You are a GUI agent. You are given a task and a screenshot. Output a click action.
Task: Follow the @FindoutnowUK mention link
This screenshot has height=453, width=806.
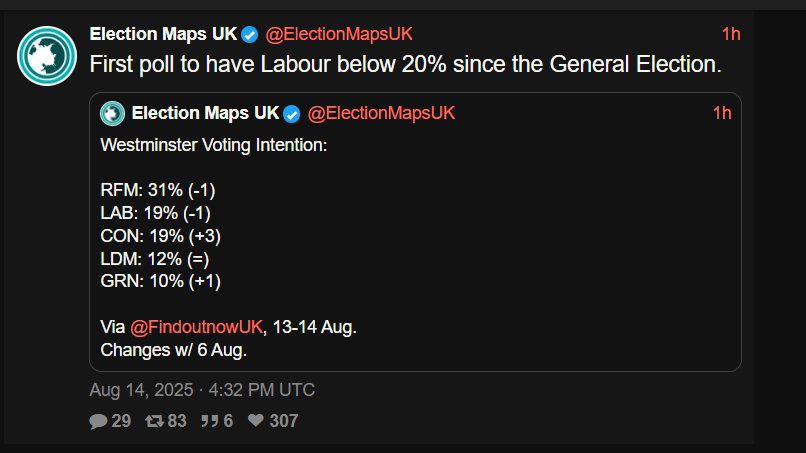tap(196, 327)
